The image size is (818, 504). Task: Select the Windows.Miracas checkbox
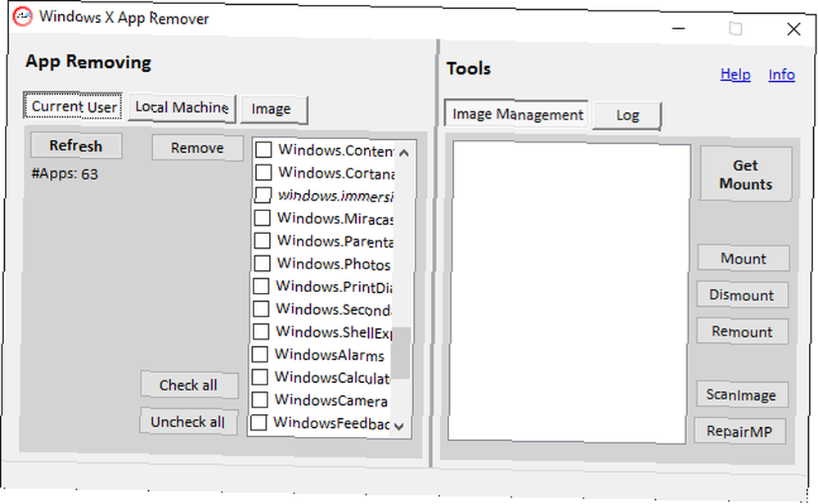pos(263,218)
